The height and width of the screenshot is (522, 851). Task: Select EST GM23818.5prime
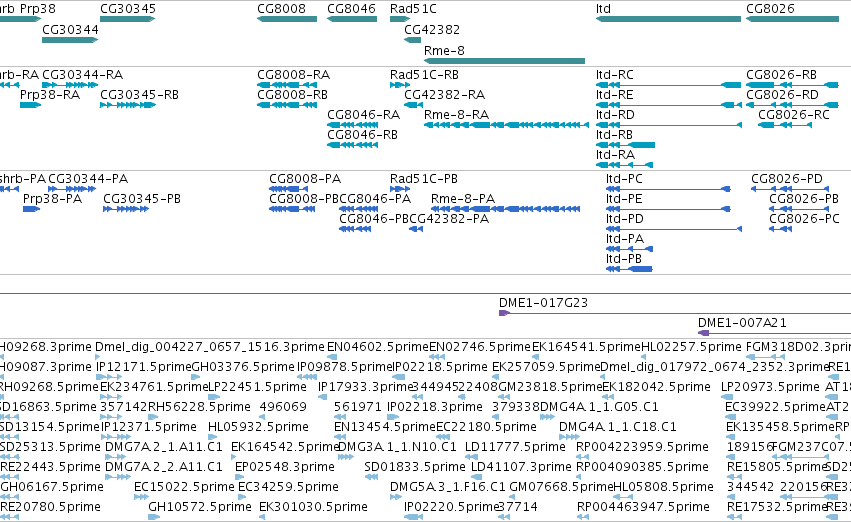pyautogui.click(x=503, y=397)
